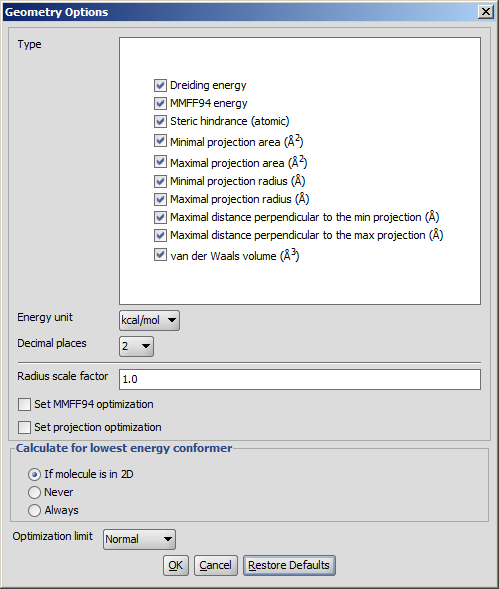Image resolution: width=499 pixels, height=589 pixels.
Task: Select the Always radio option
Action: click(x=34, y=510)
